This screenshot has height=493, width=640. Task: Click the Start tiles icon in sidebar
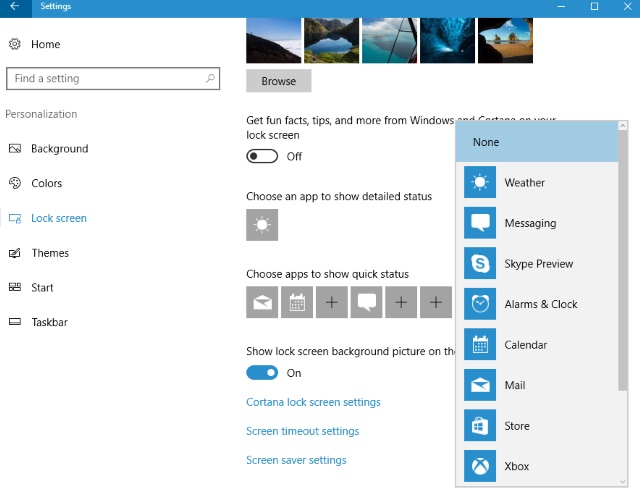point(15,287)
